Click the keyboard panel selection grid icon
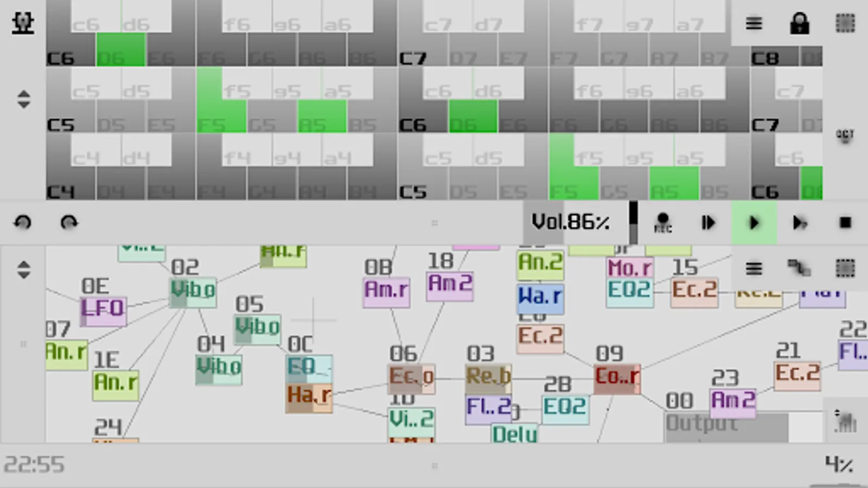 click(845, 23)
